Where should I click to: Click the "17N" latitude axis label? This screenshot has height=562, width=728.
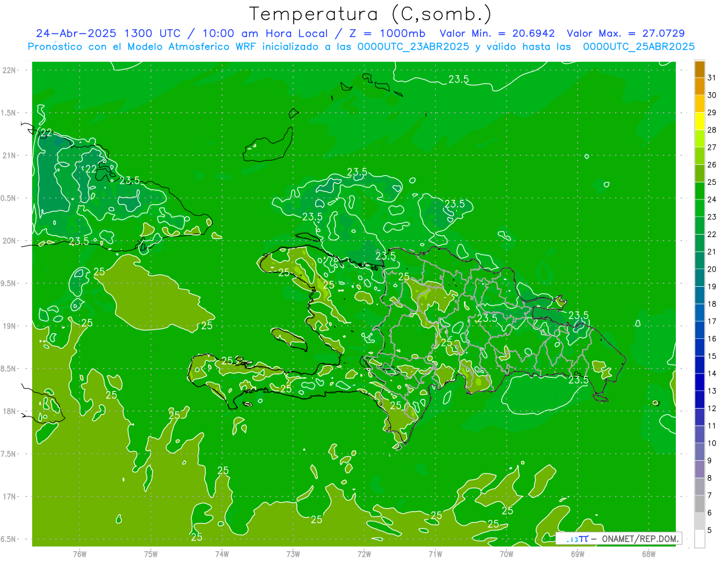(10, 497)
